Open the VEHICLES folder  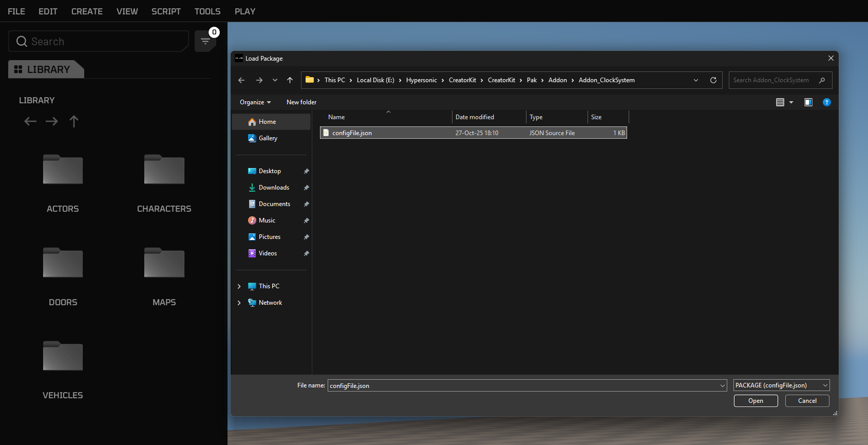click(x=63, y=357)
